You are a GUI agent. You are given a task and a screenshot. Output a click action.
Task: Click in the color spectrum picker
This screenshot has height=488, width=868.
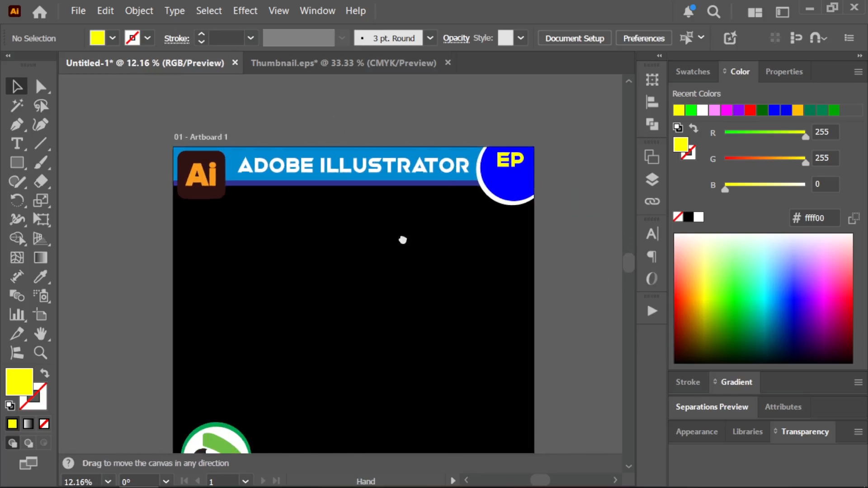coord(763,298)
